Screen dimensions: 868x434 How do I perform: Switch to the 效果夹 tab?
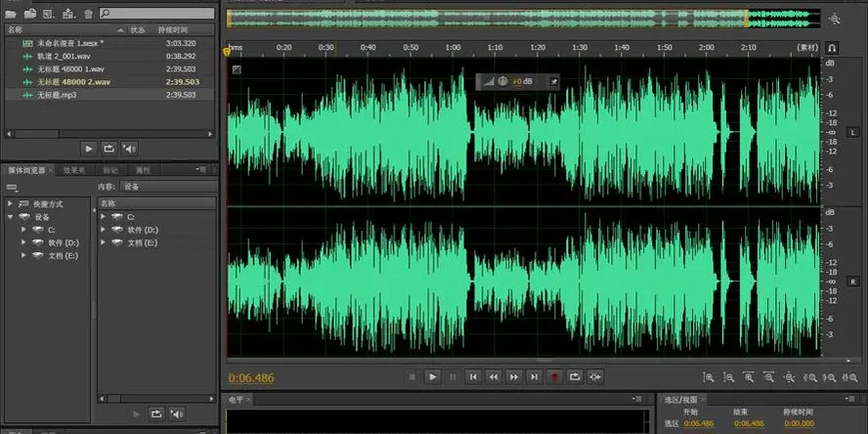click(x=74, y=170)
